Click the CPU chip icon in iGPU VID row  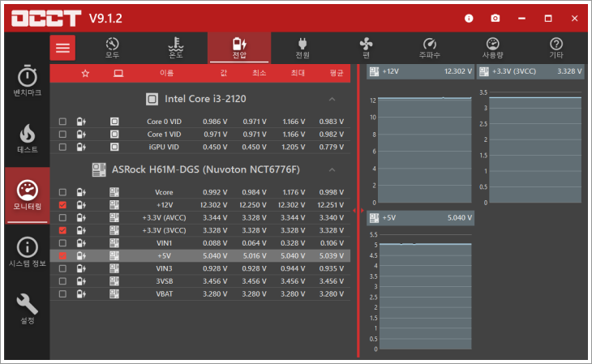pyautogui.click(x=114, y=147)
